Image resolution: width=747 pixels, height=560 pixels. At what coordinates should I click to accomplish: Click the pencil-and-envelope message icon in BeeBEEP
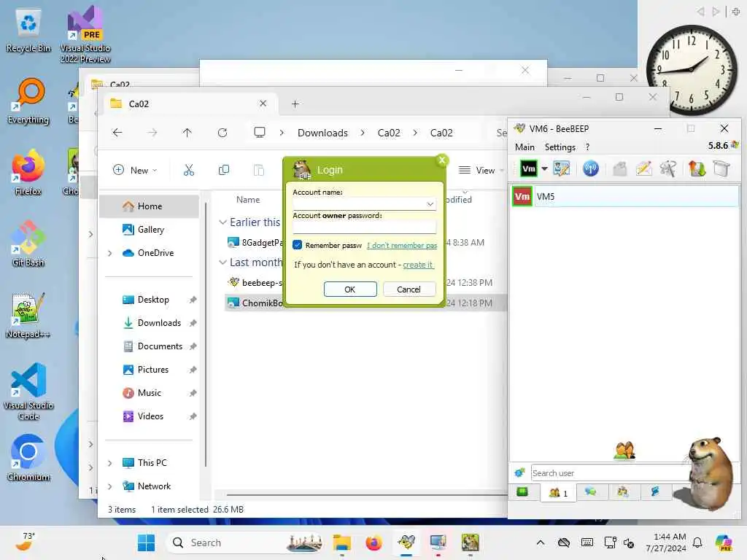pyautogui.click(x=643, y=168)
